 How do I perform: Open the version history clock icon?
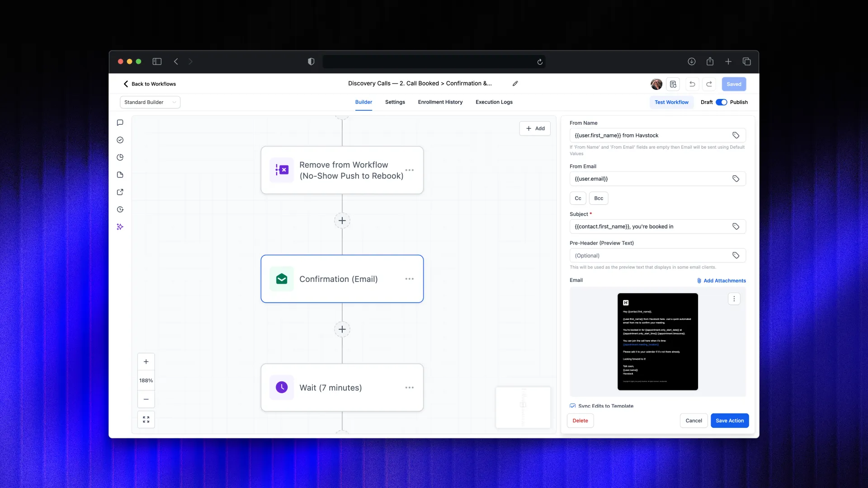click(120, 209)
